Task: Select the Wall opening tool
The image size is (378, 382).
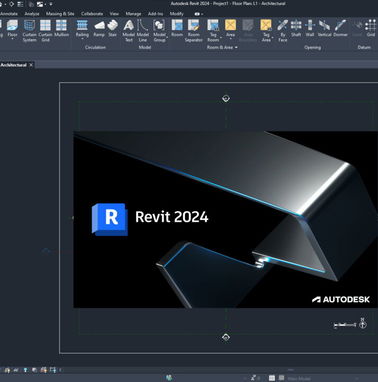Action: click(310, 28)
